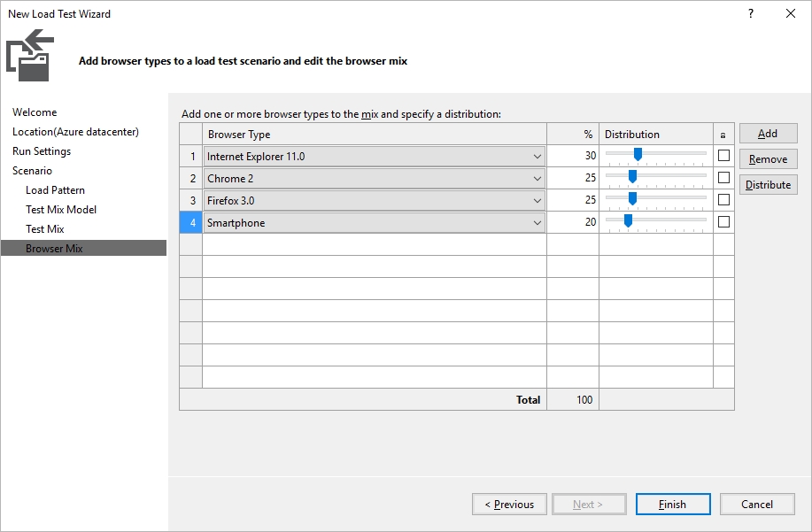Click the wizard folder icon in header
Image resolution: width=812 pixels, height=532 pixels.
30,56
